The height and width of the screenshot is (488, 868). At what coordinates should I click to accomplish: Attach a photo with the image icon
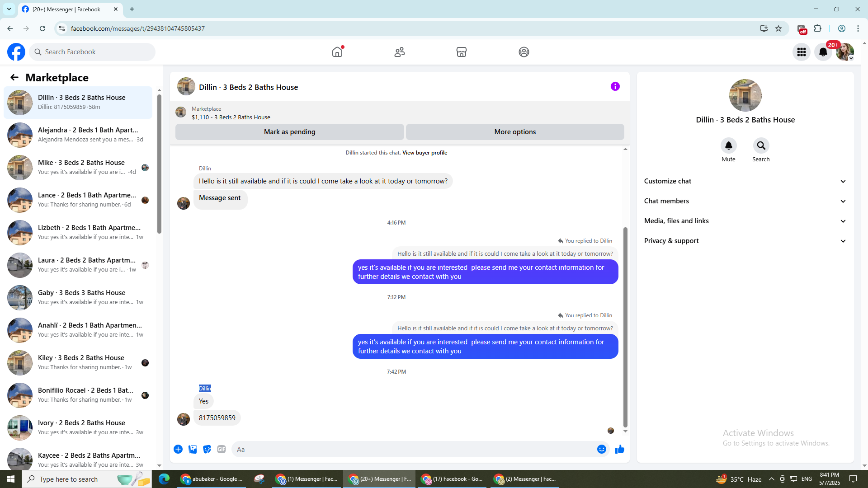coord(193,449)
